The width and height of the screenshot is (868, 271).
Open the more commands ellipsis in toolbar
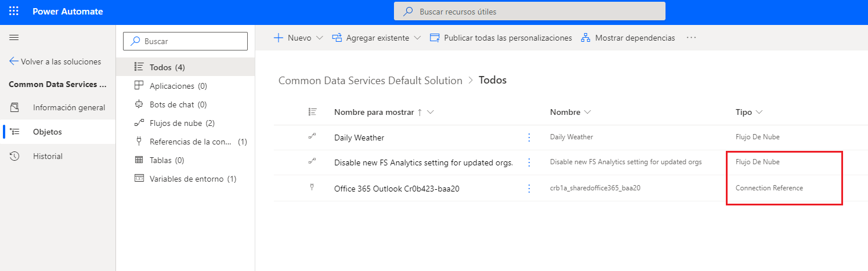690,38
